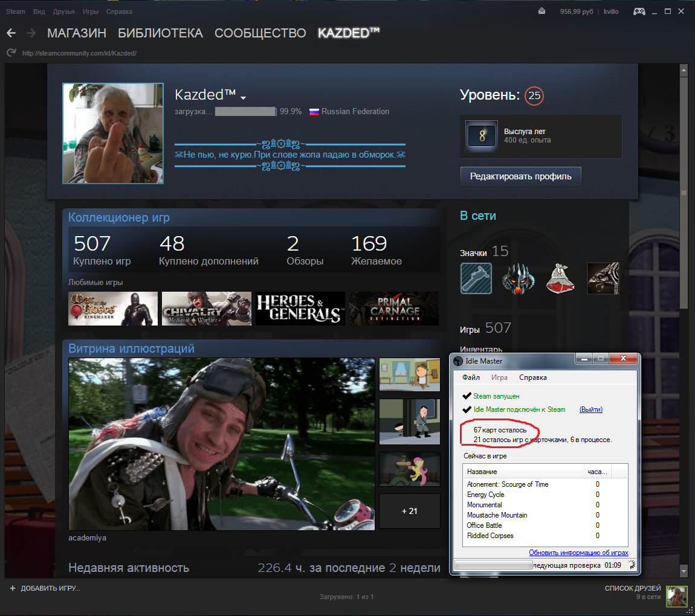The height and width of the screenshot is (616, 695).
Task: Open Chivalry Medieval Warfare game tile
Action: click(x=207, y=309)
